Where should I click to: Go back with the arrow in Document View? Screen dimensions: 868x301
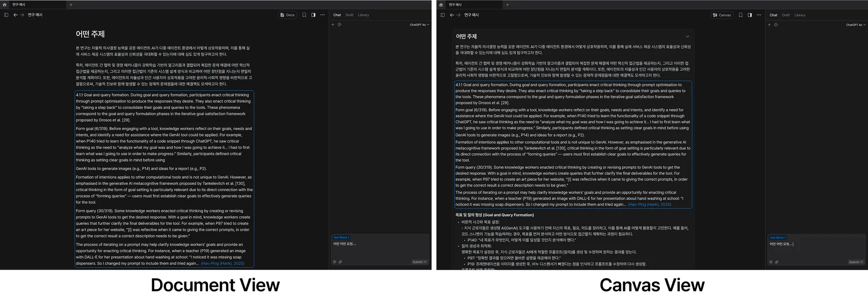(16, 15)
